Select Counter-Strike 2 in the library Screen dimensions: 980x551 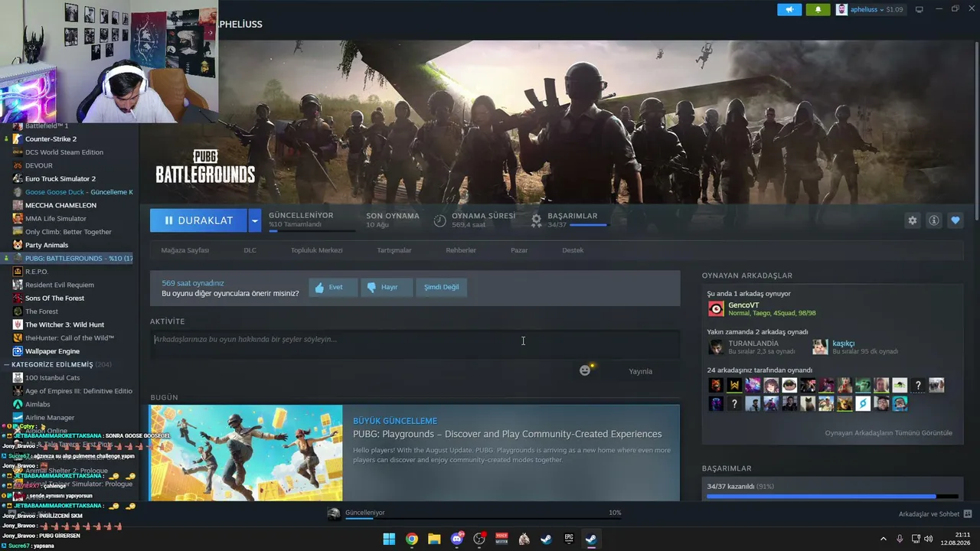click(x=51, y=139)
